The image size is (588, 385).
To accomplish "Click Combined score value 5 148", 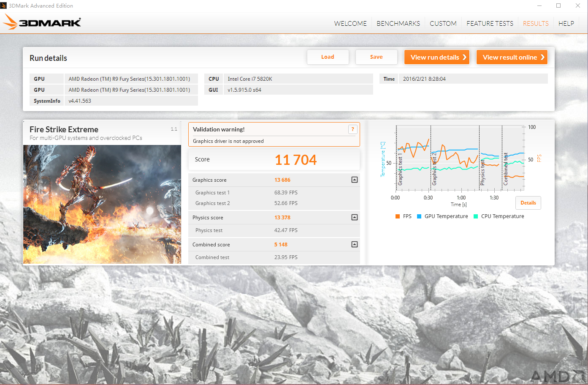I will coord(281,245).
